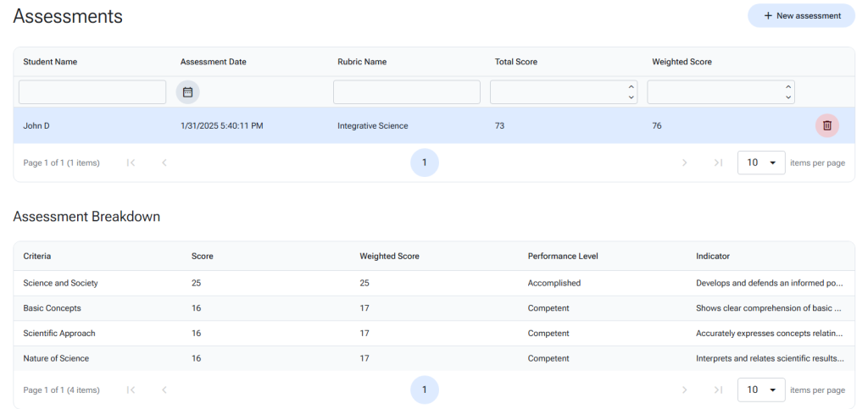Sort by Student Name column header

coord(50,62)
